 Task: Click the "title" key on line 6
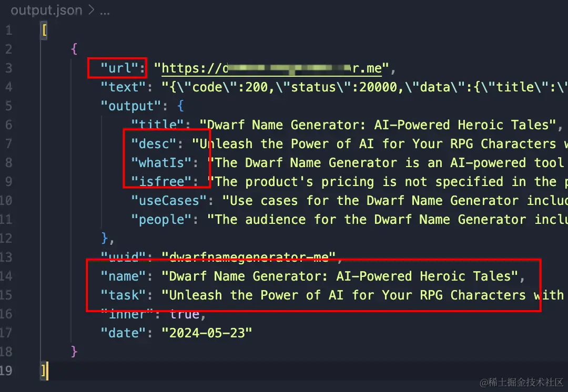click(158, 125)
